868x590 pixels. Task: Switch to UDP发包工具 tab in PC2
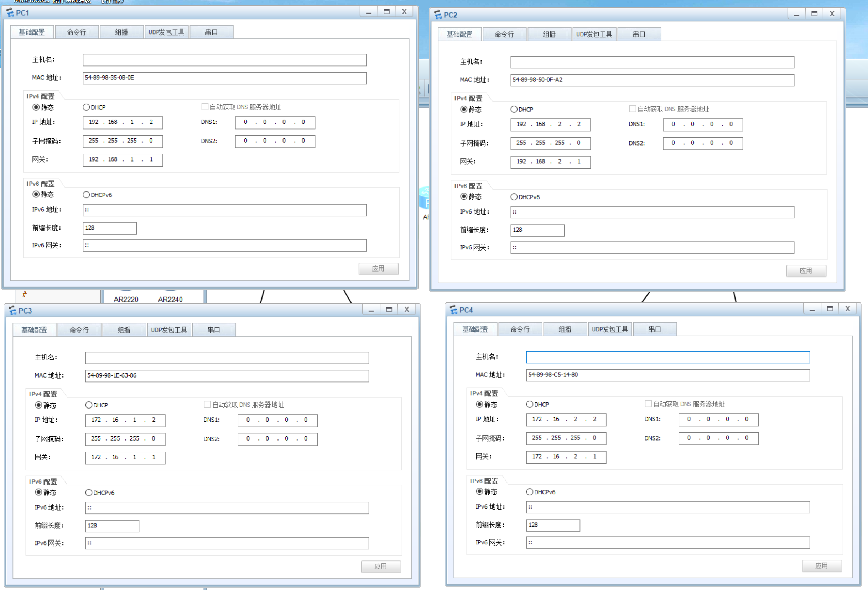pos(594,34)
